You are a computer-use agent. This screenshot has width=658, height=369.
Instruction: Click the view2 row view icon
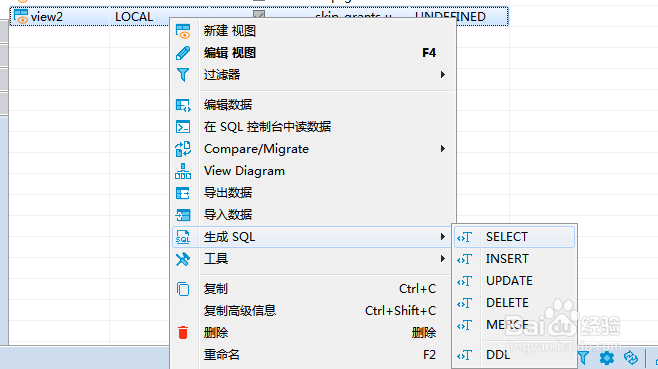pyautogui.click(x=21, y=17)
